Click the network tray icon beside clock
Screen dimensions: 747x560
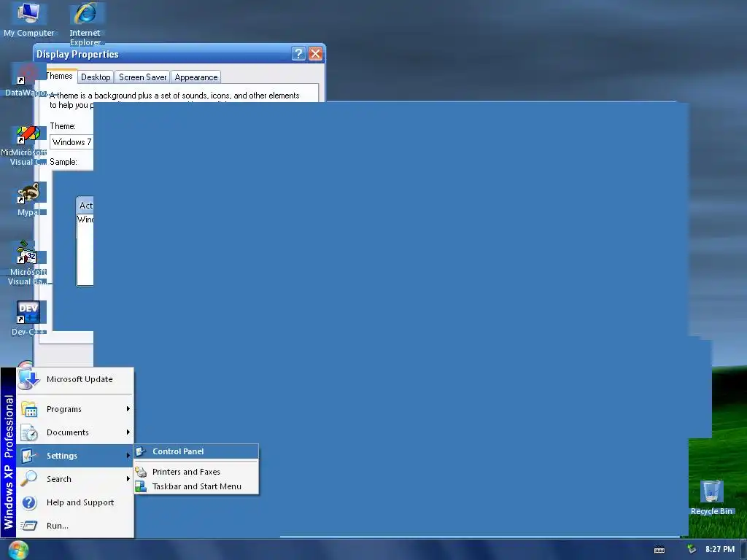[692, 549]
